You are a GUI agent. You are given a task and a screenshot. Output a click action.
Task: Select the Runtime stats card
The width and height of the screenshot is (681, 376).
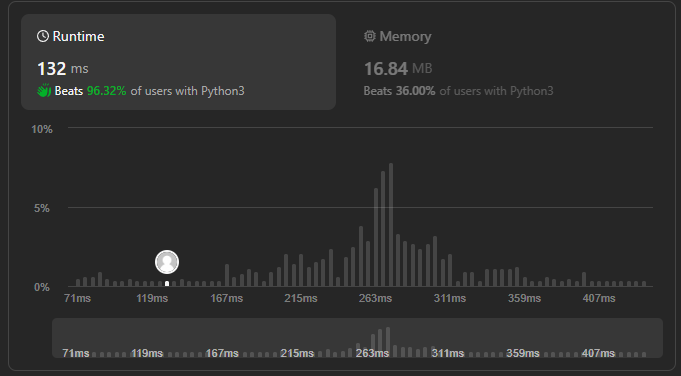[x=179, y=62]
